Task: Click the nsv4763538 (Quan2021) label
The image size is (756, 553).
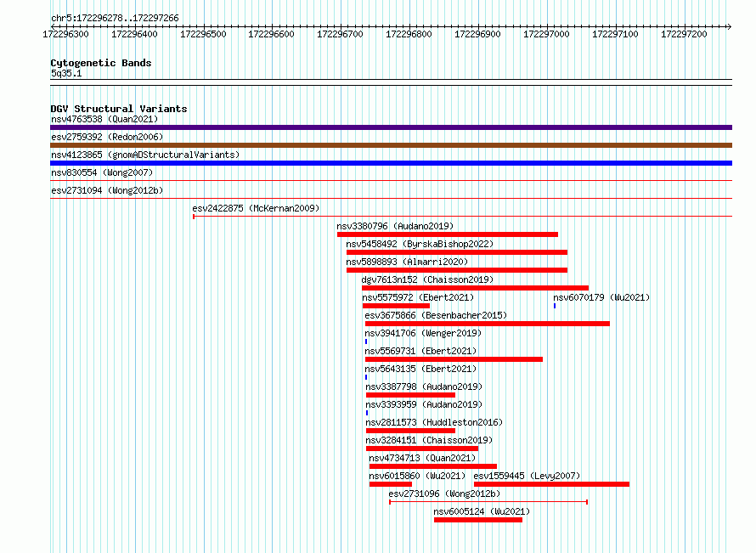Action: coord(104,119)
